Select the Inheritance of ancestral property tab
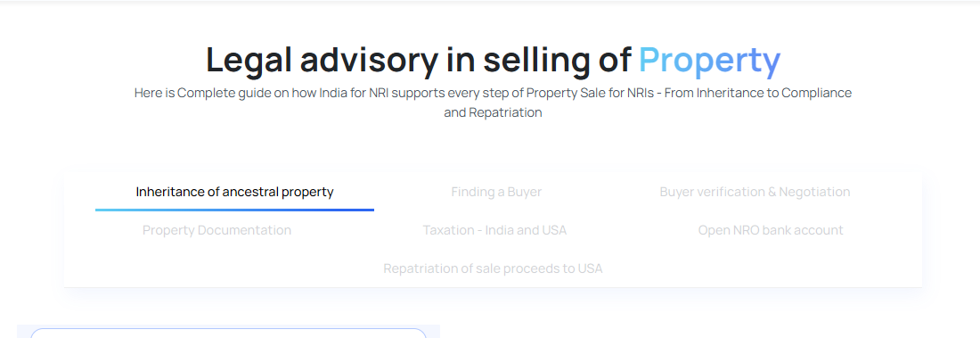The width and height of the screenshot is (980, 338). click(x=234, y=192)
